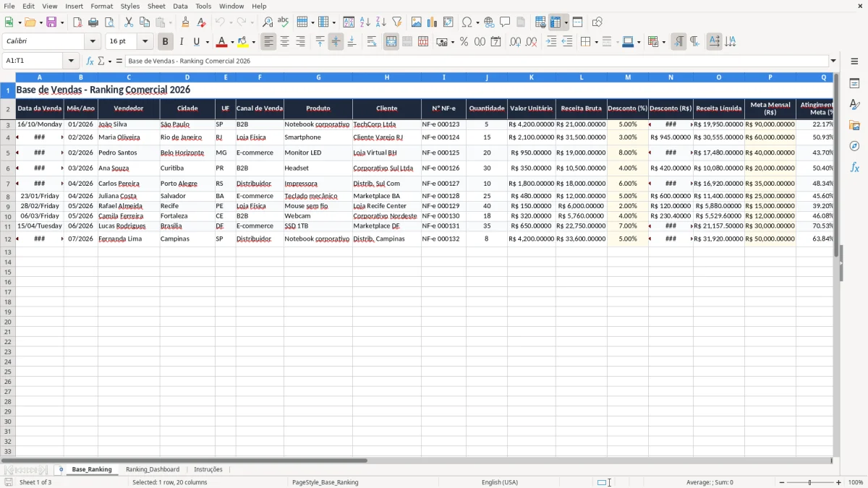Open the Conditional Formatting dropdown arrow
The height and width of the screenshot is (488, 868).
(x=663, y=42)
